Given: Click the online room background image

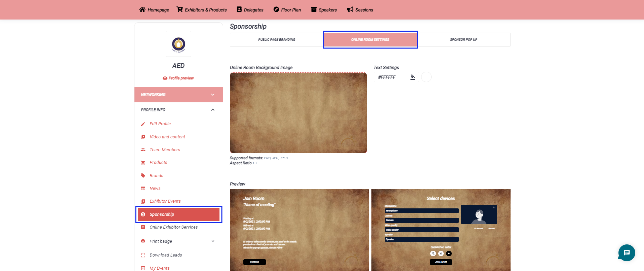Looking at the screenshot, I should point(298,113).
